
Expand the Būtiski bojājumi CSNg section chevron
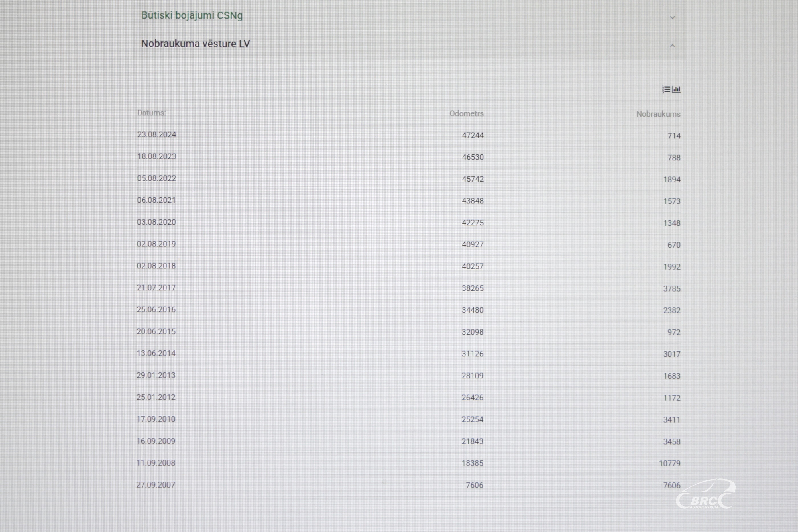673,17
